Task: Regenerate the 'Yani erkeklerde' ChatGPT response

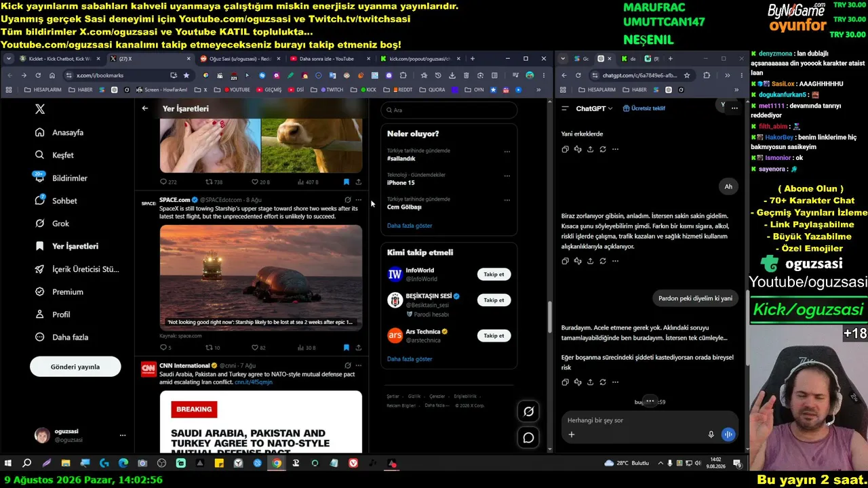Action: point(603,149)
